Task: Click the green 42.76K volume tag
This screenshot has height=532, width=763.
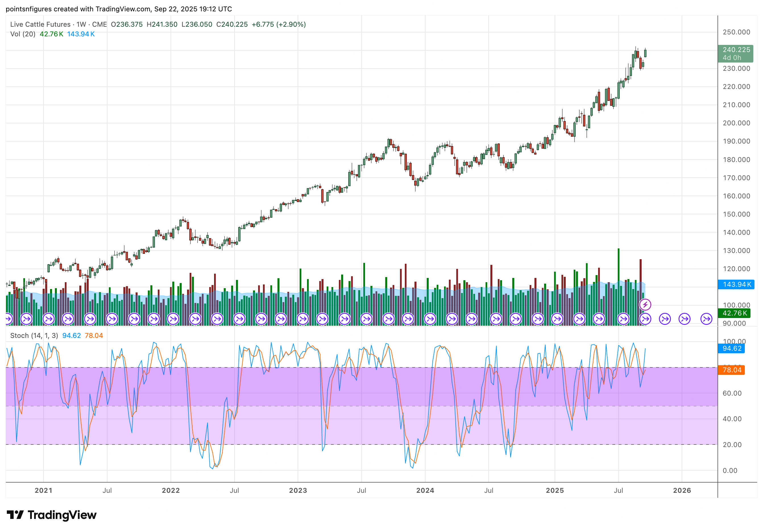Action: [x=734, y=313]
